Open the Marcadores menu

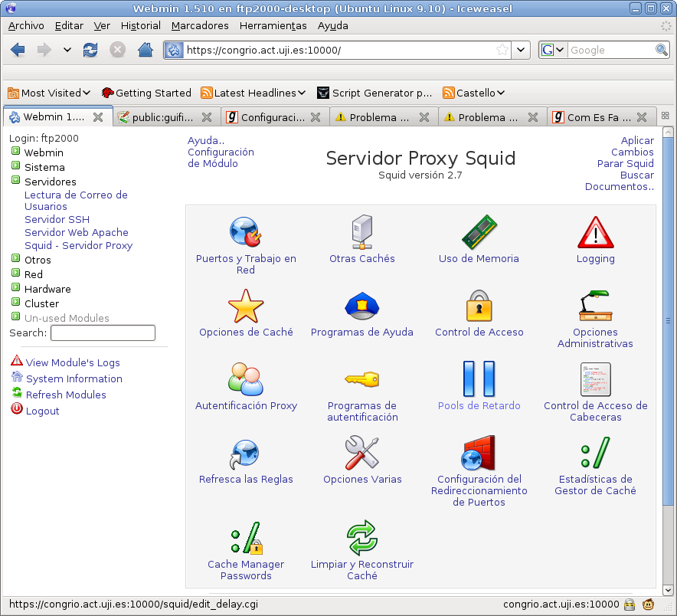point(200,25)
